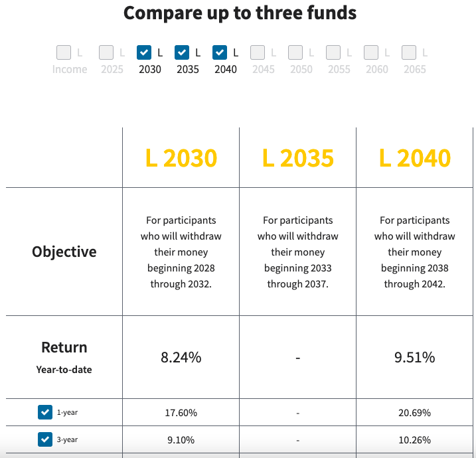
Task: Uncheck the L 2030 fund checkbox
Action: 144,52
